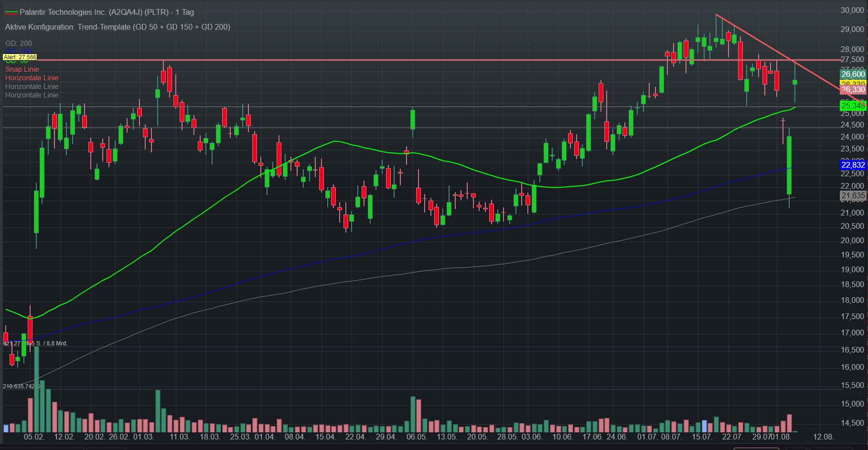868x450 pixels.
Task: Select the '25.03.' date label
Action: coord(240,437)
